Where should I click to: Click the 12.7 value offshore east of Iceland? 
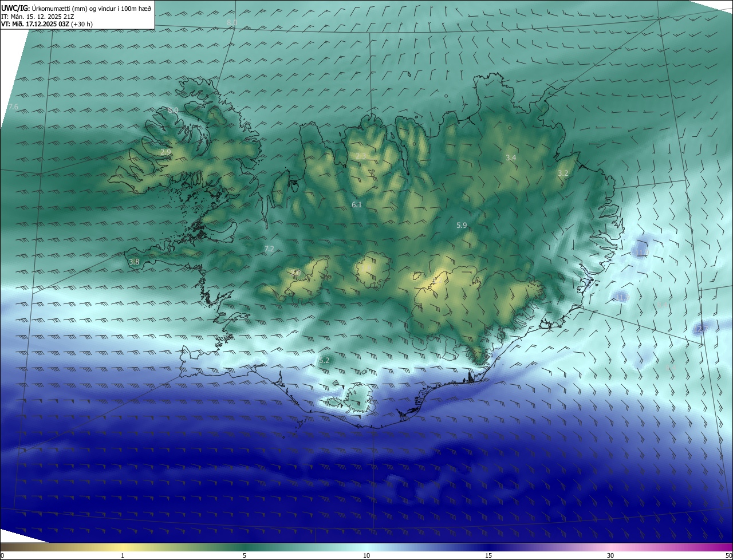pos(701,329)
